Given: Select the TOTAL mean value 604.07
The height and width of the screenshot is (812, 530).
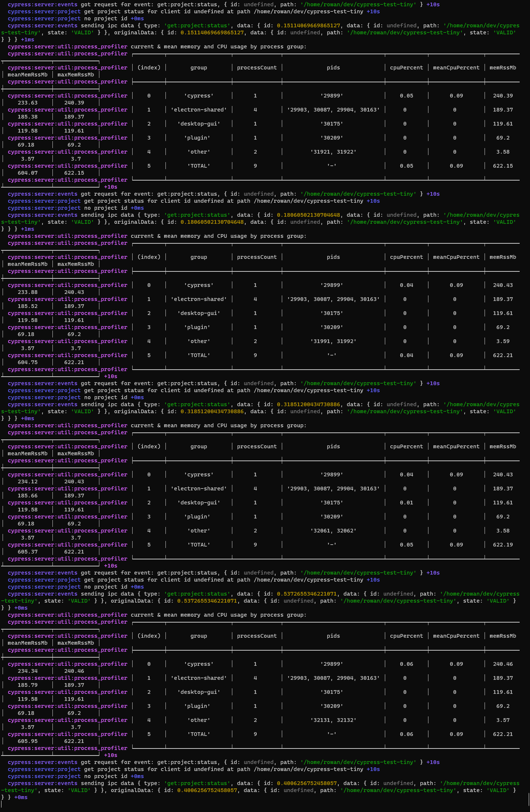Looking at the screenshot, I should click(x=28, y=173).
